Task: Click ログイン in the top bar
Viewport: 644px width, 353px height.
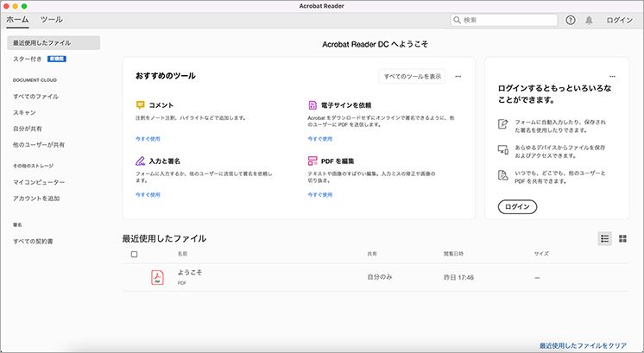Action: [619, 20]
